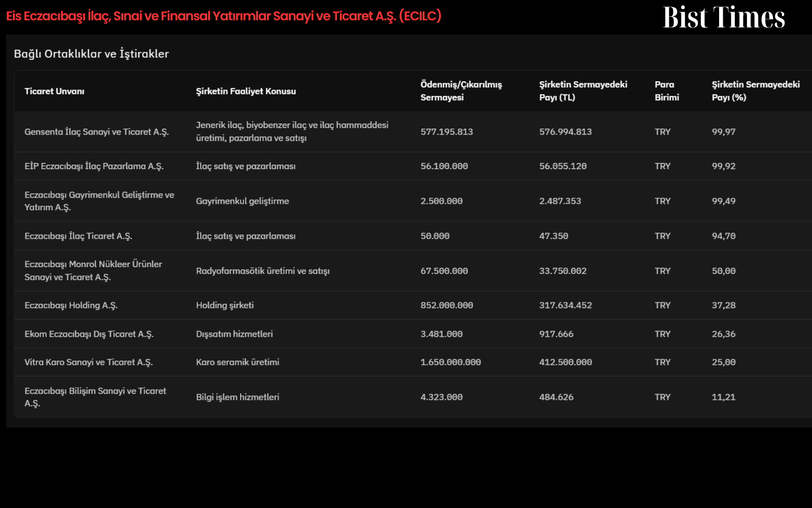Viewport: 812px width, 508px height.
Task: Click paid-in capital value 1.650.000.000
Action: [x=451, y=362]
